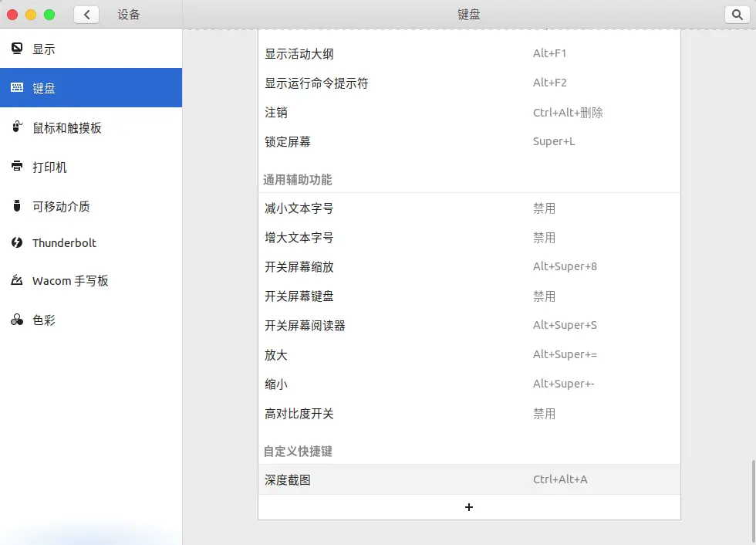Select the 鼠标和触摸板 sidebar icon
756x545 pixels.
[x=17, y=127]
